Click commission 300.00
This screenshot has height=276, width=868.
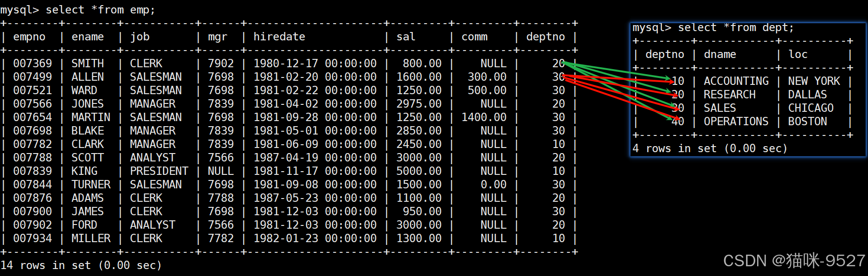pyautogui.click(x=487, y=77)
